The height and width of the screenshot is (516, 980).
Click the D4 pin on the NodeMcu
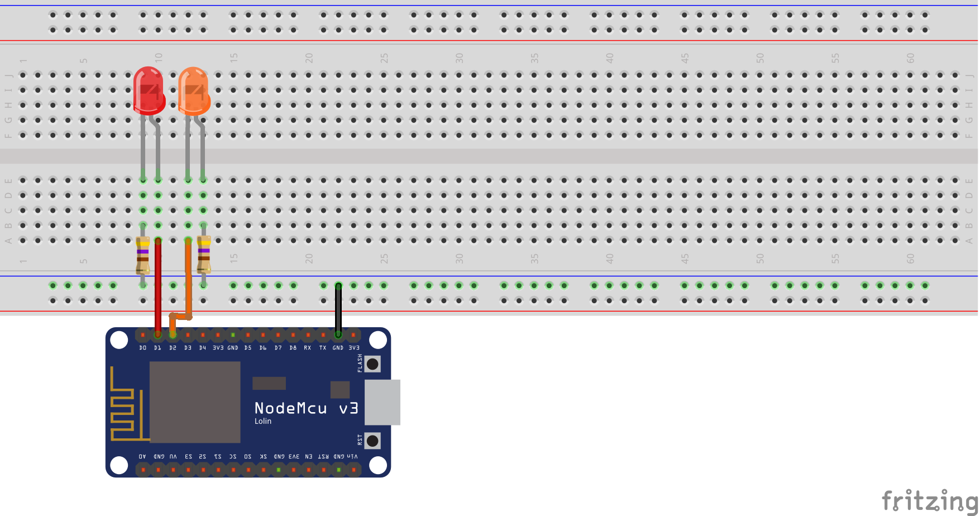pyautogui.click(x=203, y=335)
